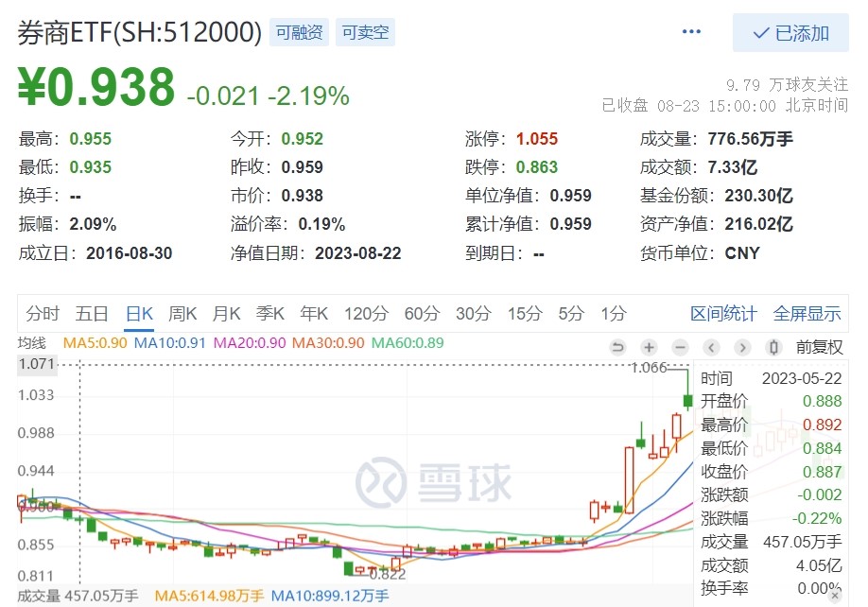Screen dimensions: 868x607
Task: Click the 1.071 y-axis price label
Action: pyautogui.click(x=37, y=364)
